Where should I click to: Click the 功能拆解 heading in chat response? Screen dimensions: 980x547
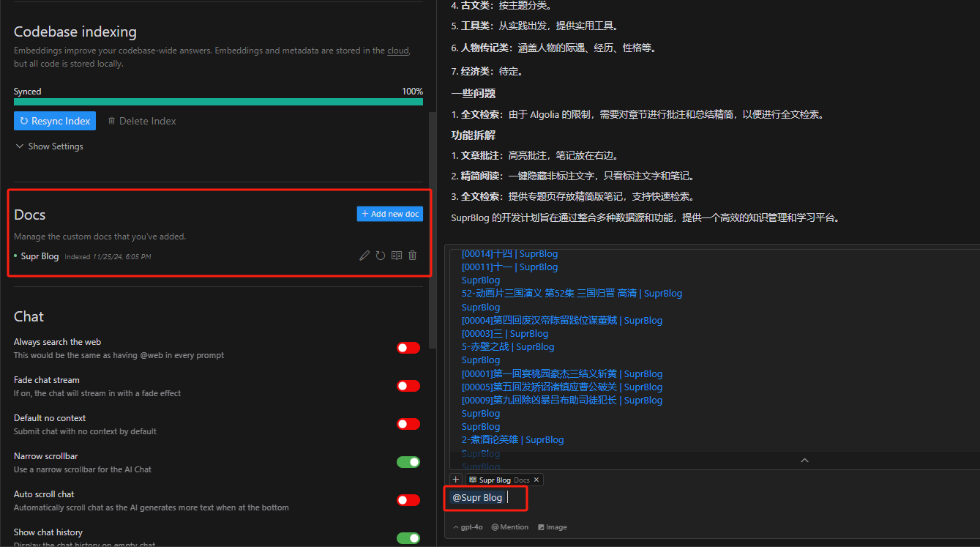[x=474, y=135]
